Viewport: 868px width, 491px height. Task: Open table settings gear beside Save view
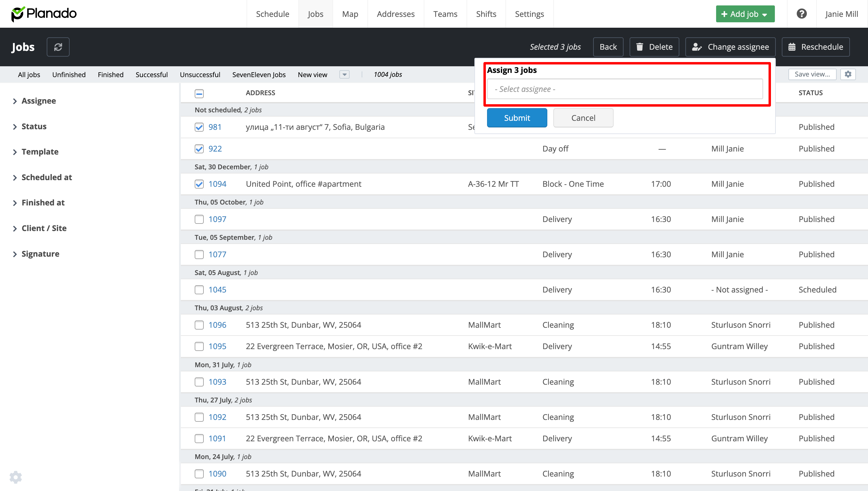[x=848, y=74]
